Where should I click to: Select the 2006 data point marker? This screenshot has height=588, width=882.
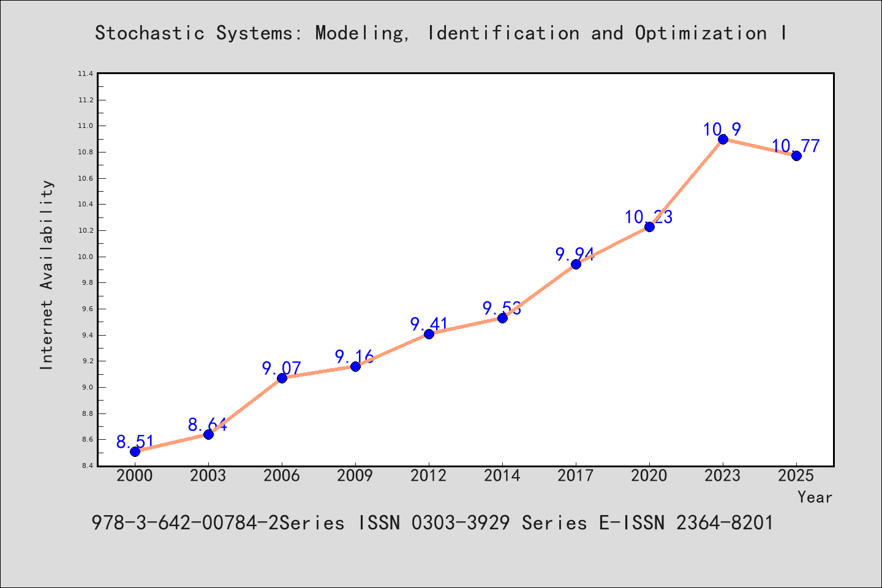coord(282,378)
